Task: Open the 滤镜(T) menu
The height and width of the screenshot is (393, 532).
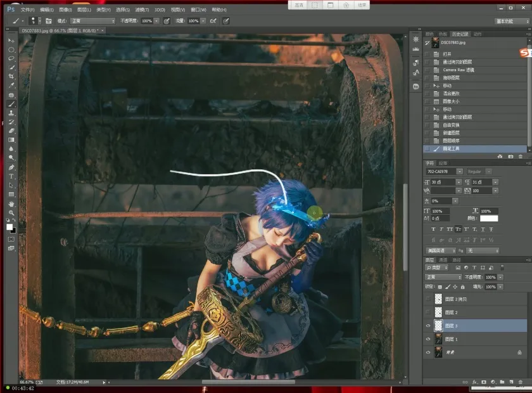Action: (141, 10)
